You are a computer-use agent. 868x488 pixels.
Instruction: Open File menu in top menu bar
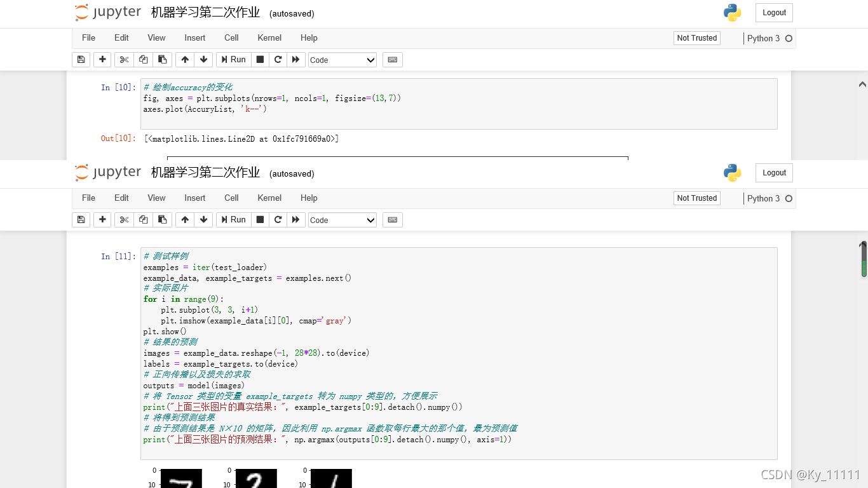point(88,38)
